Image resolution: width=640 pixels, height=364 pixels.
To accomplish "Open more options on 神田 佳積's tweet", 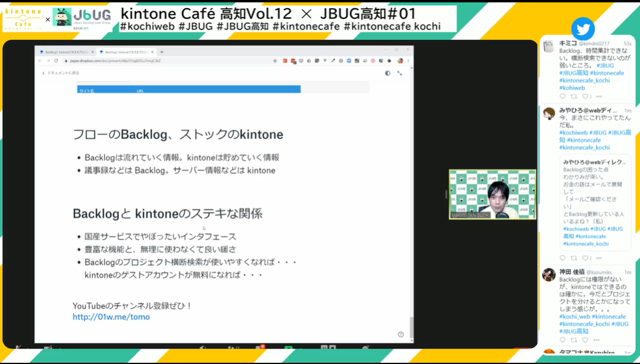I will [x=596, y=340].
